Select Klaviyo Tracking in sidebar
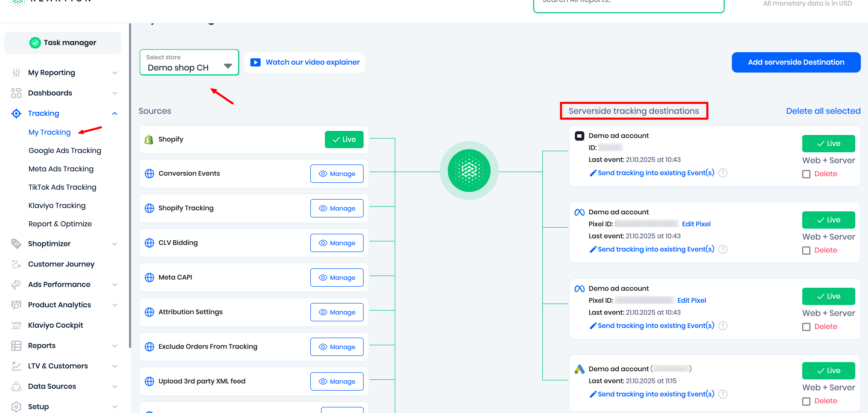Viewport: 868px width, 413px height. click(x=57, y=205)
